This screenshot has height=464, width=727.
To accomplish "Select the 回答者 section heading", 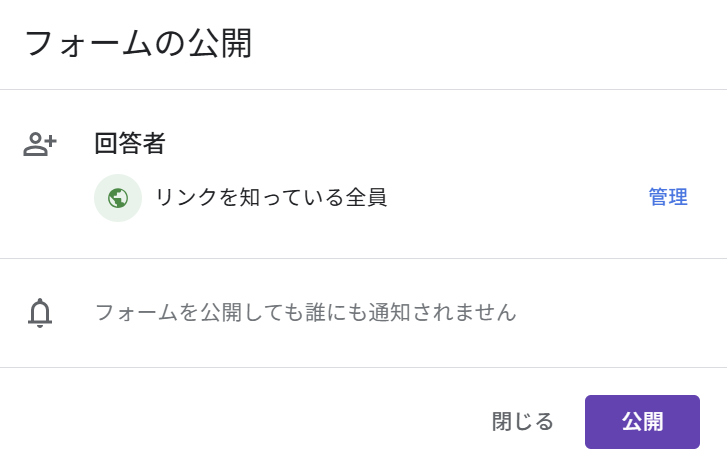I will click(130, 143).
